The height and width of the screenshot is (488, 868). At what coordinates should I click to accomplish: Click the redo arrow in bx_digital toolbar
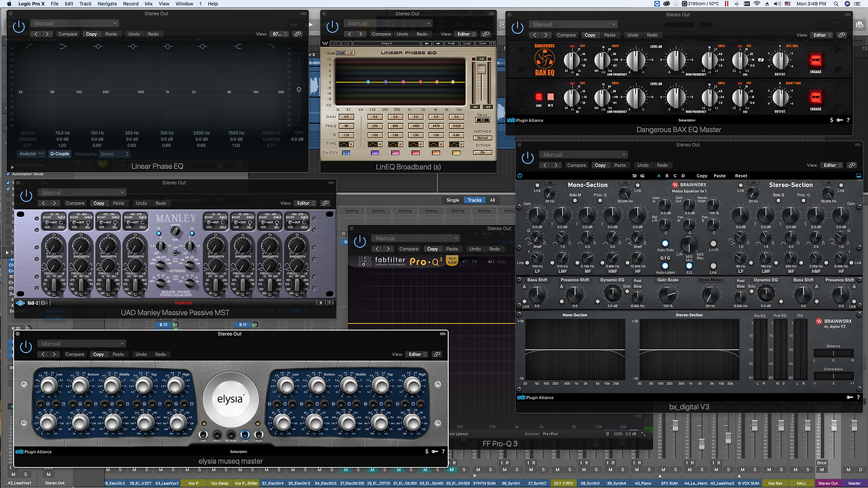pos(642,176)
